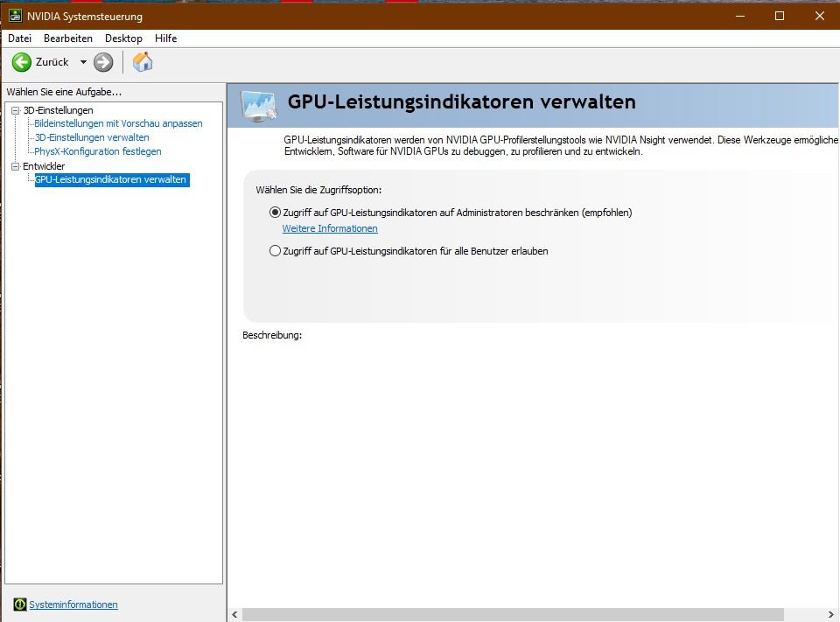Click the scrollbar left arrow
The height and width of the screenshot is (622, 840).
[x=234, y=614]
